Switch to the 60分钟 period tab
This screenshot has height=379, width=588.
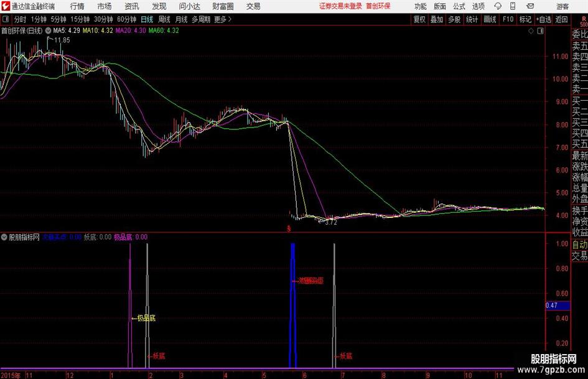tap(127, 19)
